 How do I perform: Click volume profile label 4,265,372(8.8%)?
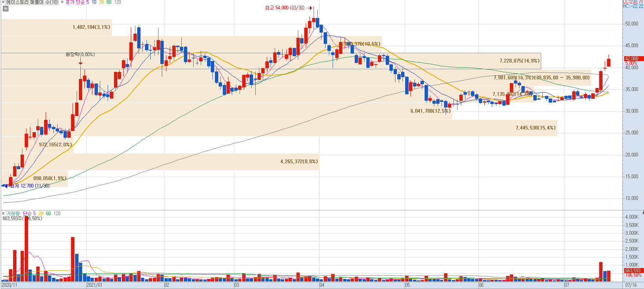(x=299, y=161)
